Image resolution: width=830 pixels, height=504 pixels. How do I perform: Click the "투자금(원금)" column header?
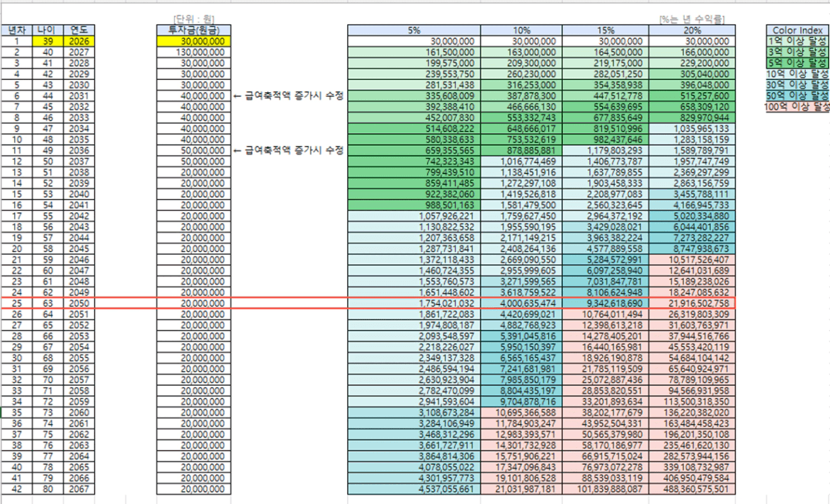click(193, 30)
